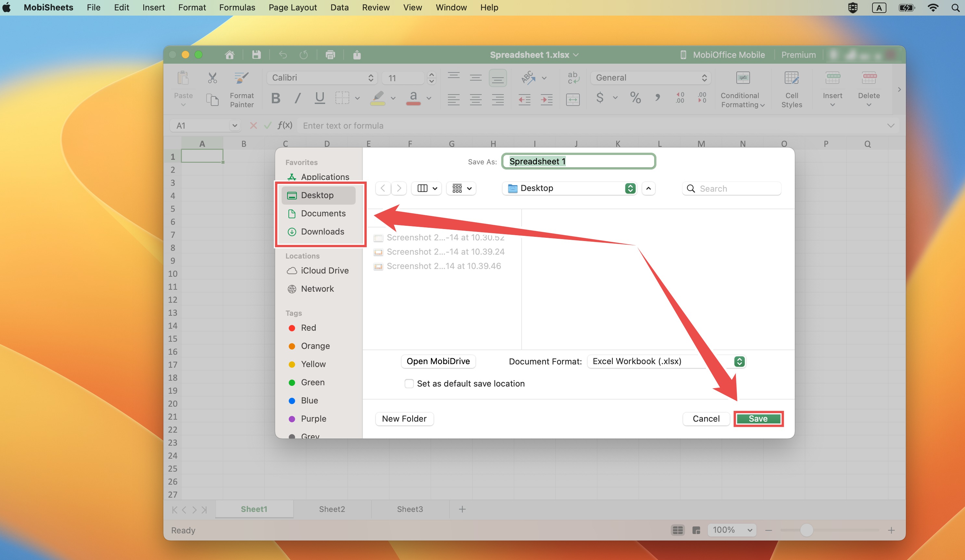The image size is (965, 560).
Task: Switch to Normal view in status bar
Action: (x=678, y=530)
